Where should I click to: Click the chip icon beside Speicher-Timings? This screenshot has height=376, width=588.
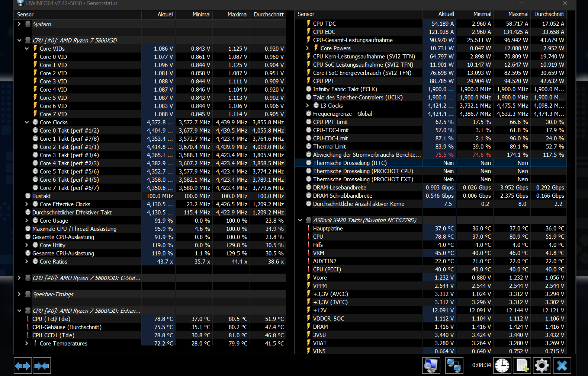(x=28, y=294)
